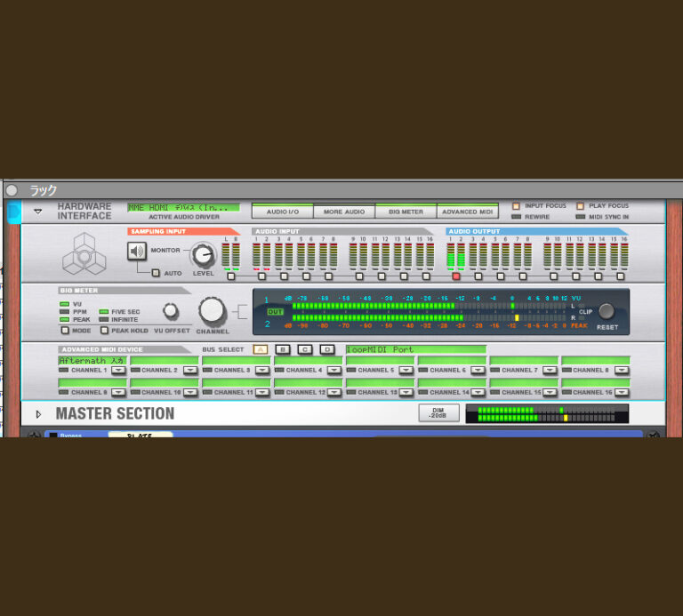Click the Peak Hold button
This screenshot has height=616, width=683.
(104, 331)
